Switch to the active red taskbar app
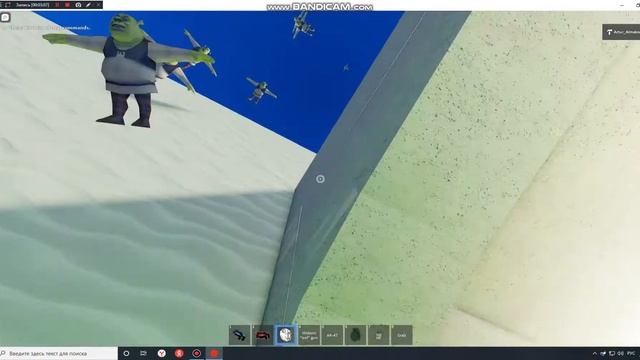 coord(214,353)
